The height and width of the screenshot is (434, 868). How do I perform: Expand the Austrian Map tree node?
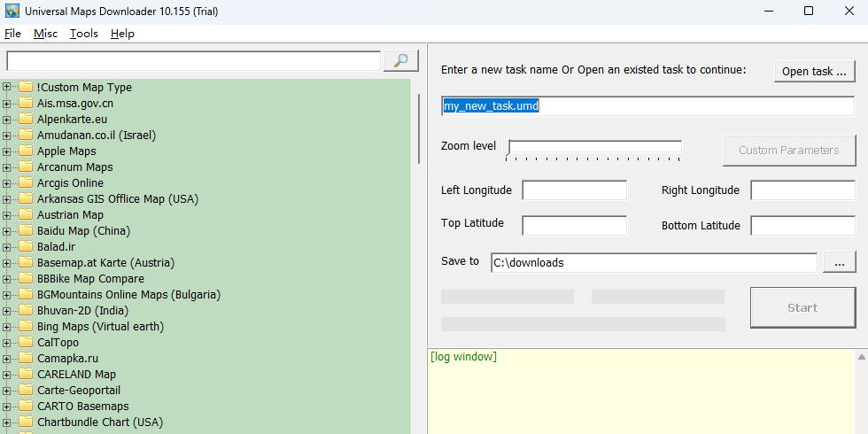pos(7,214)
